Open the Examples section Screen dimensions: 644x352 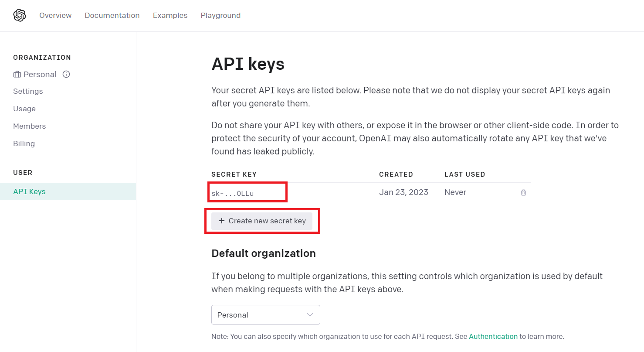[x=170, y=16]
